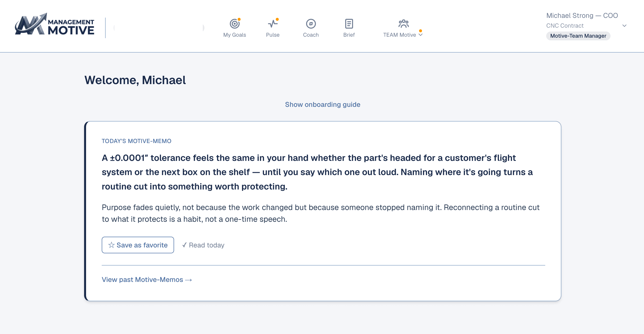Click the Read today checkmark status
The image size is (644, 334).
[203, 245]
